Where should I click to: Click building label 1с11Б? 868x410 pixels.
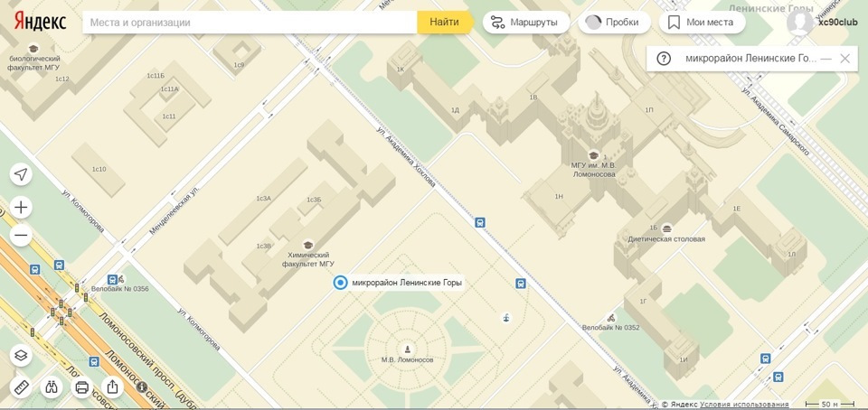coord(156,76)
